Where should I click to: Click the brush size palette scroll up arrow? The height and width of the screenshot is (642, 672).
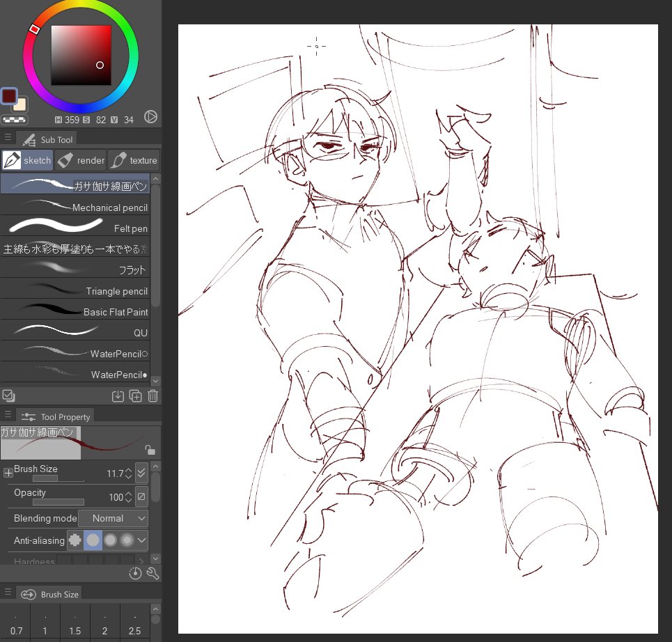pos(155,609)
